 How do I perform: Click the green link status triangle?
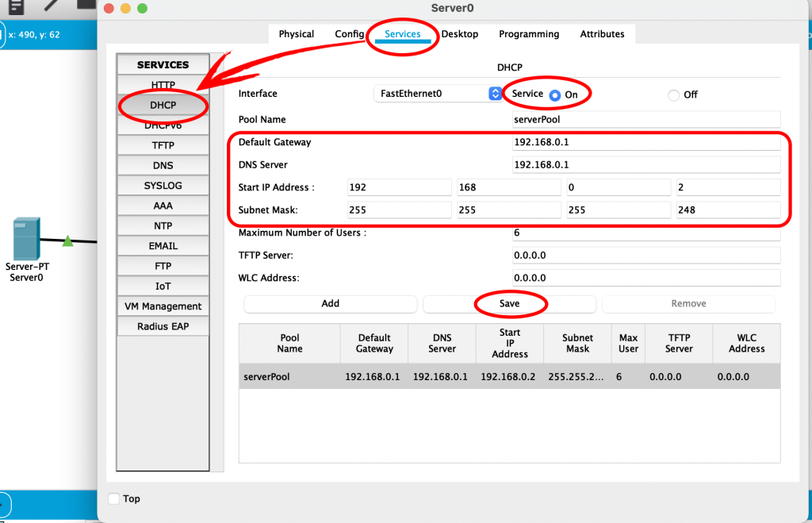67,240
